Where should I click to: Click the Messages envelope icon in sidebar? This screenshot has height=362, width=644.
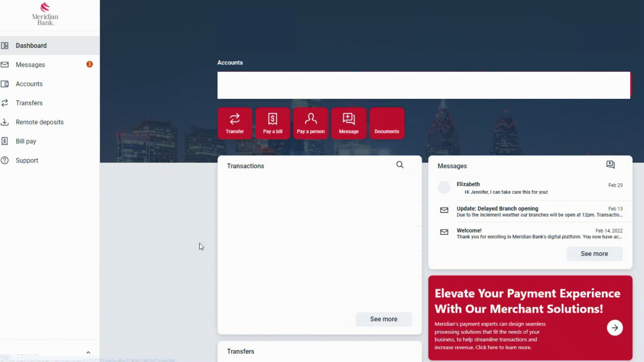tap(5, 65)
